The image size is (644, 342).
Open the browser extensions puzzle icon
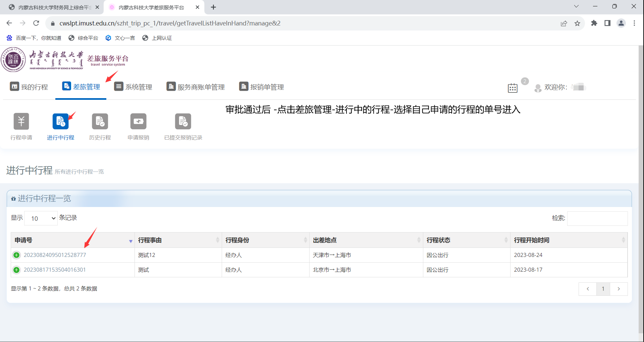point(594,23)
